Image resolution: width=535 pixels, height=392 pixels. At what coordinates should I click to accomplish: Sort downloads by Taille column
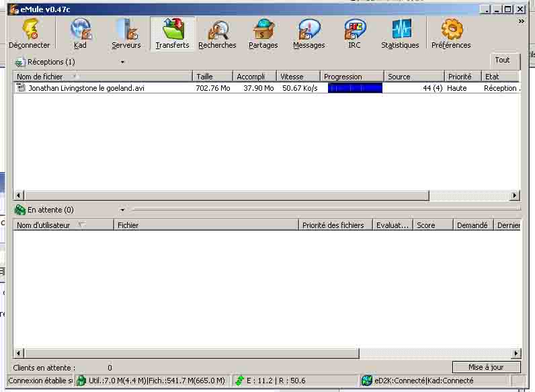coord(212,77)
